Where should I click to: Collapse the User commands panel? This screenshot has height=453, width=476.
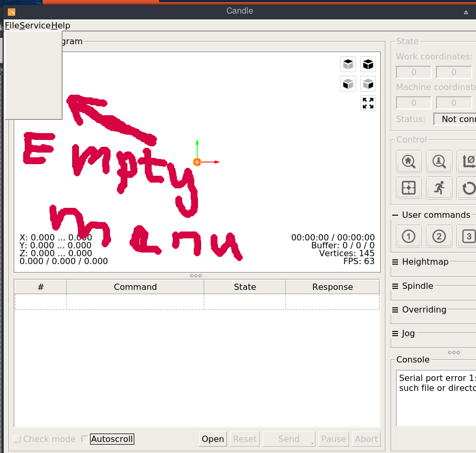click(x=395, y=215)
